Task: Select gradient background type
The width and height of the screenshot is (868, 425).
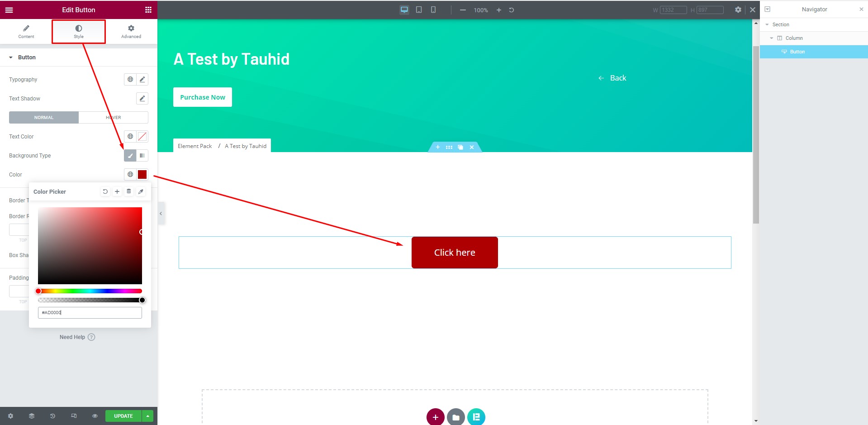Action: pos(142,156)
